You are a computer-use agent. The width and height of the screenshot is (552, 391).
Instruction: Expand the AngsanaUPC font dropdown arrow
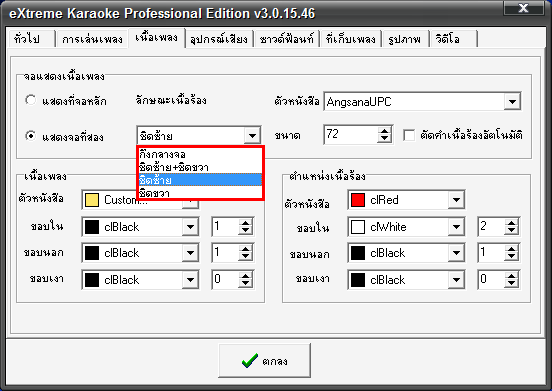coord(512,102)
